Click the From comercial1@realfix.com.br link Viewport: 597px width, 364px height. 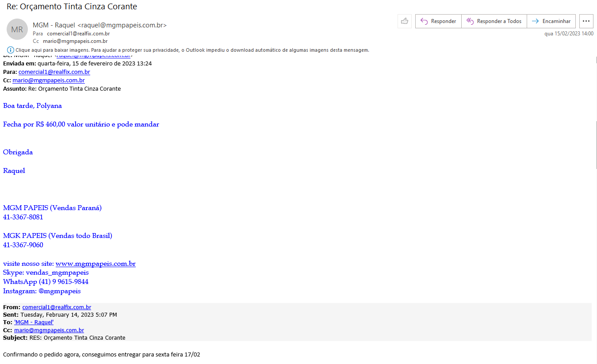[57, 307]
